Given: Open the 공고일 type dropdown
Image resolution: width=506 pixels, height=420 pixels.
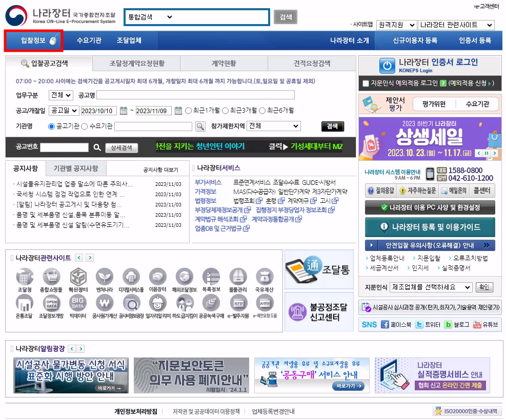Looking at the screenshot, I should pyautogui.click(x=64, y=111).
